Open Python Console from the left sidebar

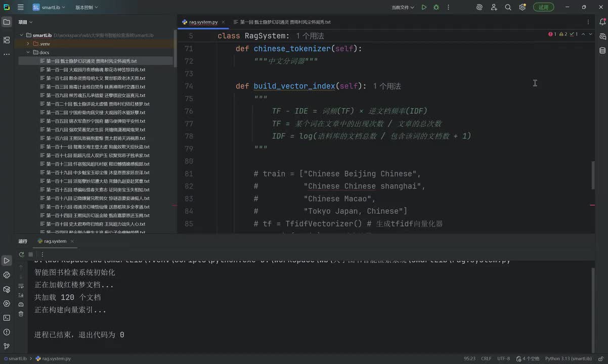point(7,275)
